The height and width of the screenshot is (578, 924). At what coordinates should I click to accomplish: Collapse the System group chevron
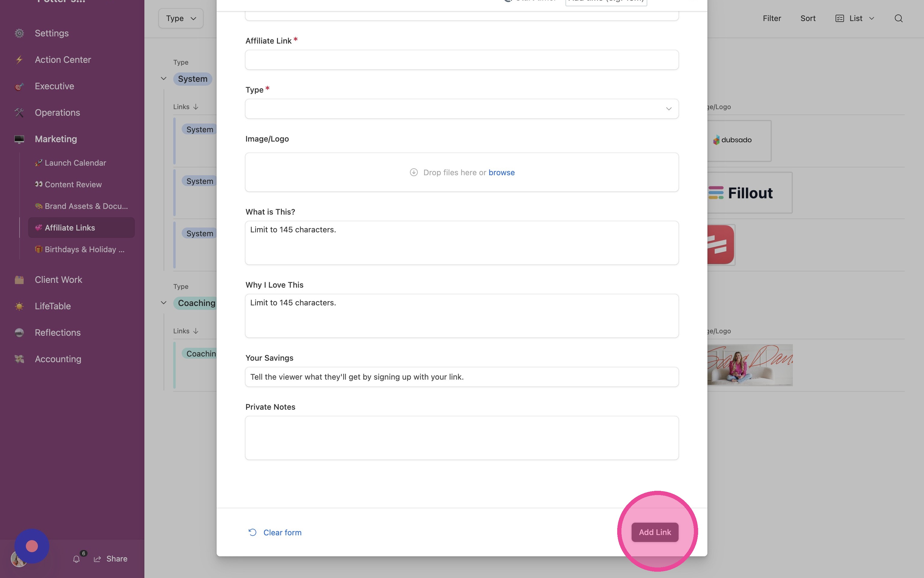click(x=164, y=79)
